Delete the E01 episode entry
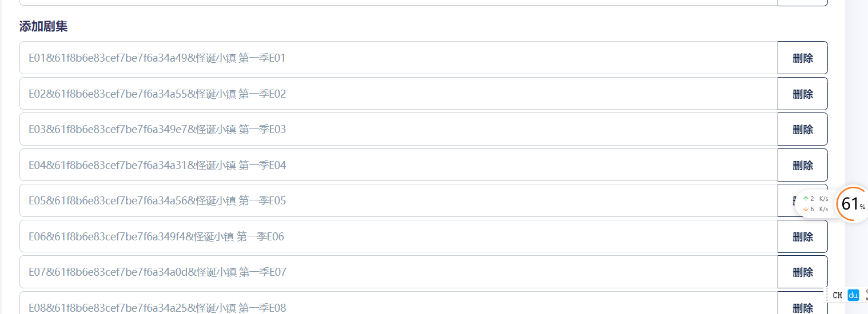Viewport: 868px width, 314px height. point(802,58)
